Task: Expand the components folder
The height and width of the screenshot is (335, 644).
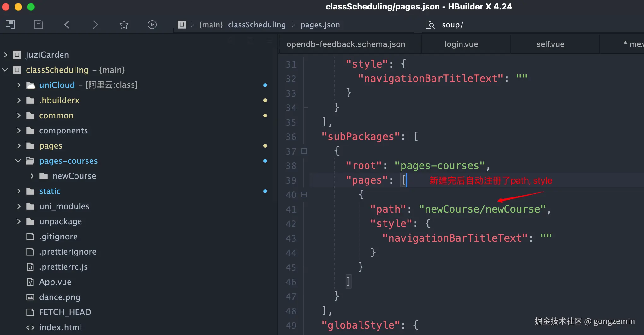Action: [x=19, y=131]
